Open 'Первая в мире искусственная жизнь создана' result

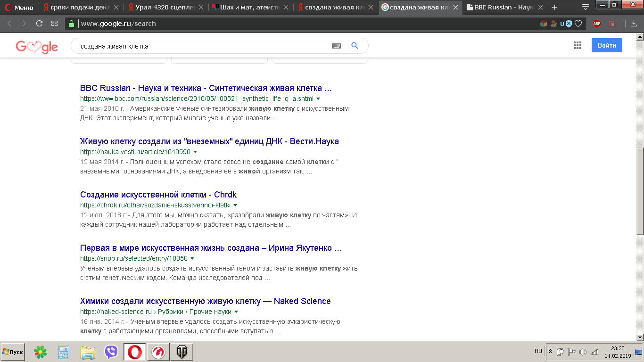[211, 248]
